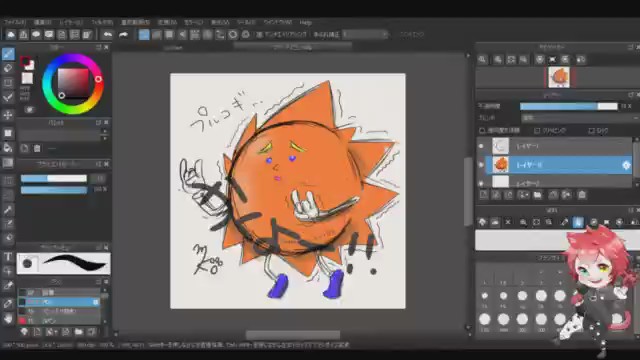Select the Magic Wand tool
The width and height of the screenshot is (640, 360).
[x=8, y=210]
